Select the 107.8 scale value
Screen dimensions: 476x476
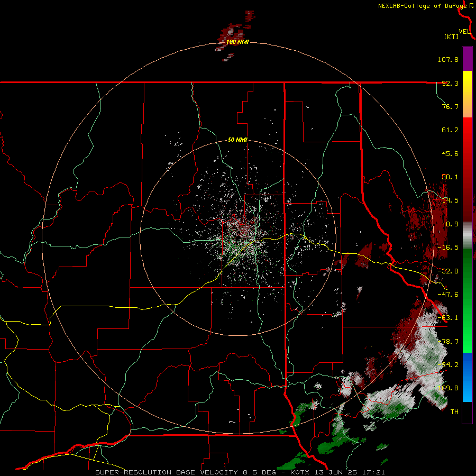[x=448, y=59]
